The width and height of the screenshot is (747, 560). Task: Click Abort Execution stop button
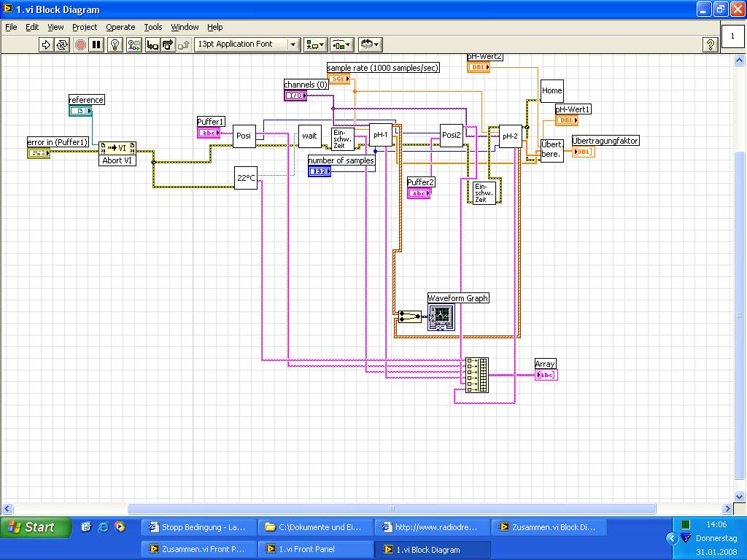[x=80, y=44]
